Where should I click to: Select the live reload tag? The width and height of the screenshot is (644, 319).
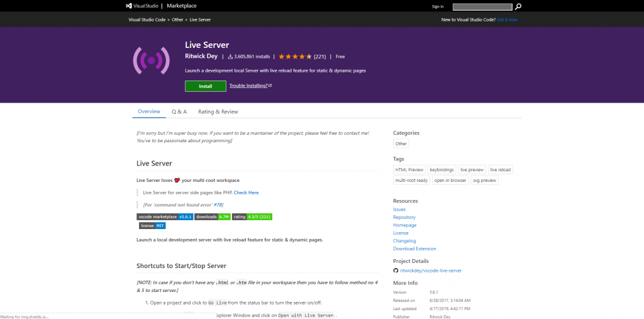tap(500, 169)
